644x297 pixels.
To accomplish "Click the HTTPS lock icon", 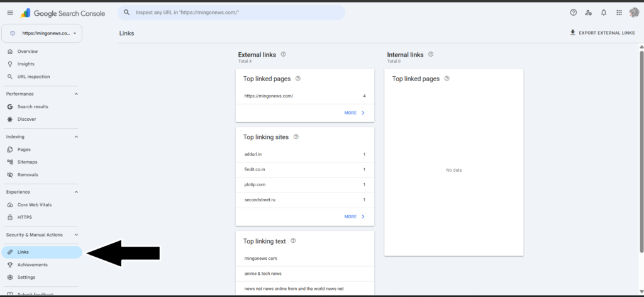I will point(10,217).
